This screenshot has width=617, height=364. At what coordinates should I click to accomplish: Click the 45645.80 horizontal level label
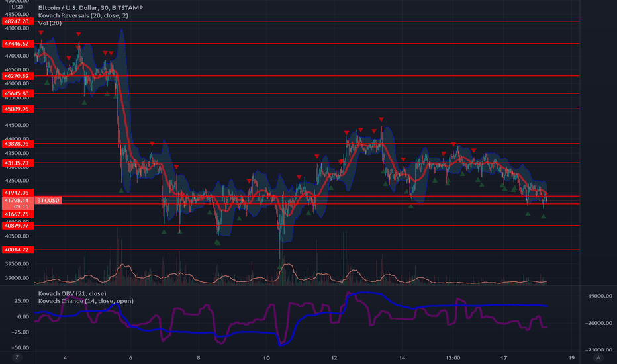click(17, 94)
